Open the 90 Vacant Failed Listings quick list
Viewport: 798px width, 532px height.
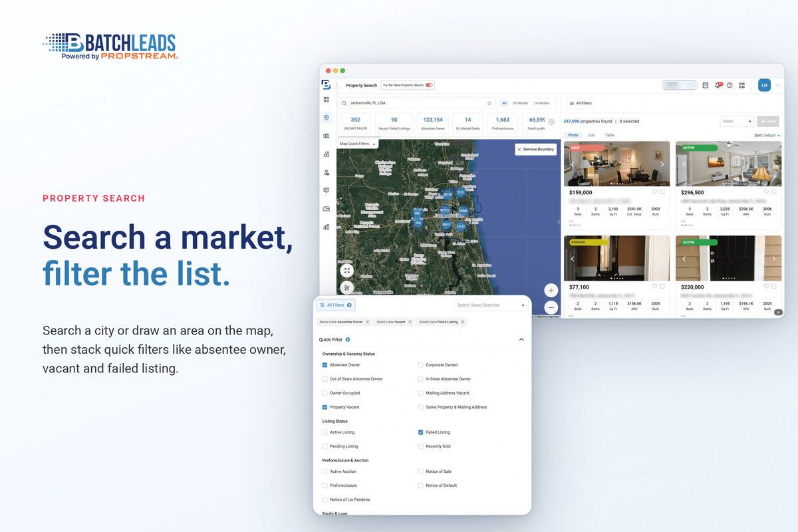click(394, 122)
